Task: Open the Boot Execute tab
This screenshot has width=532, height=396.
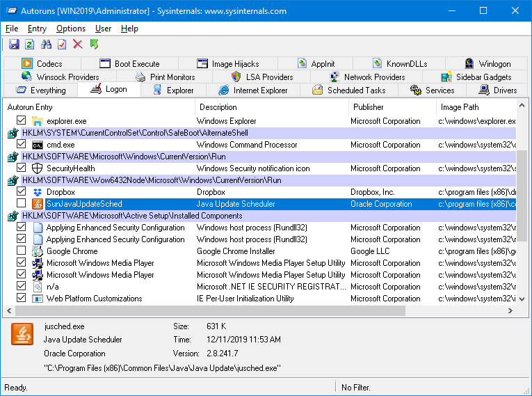Action: 129,64
